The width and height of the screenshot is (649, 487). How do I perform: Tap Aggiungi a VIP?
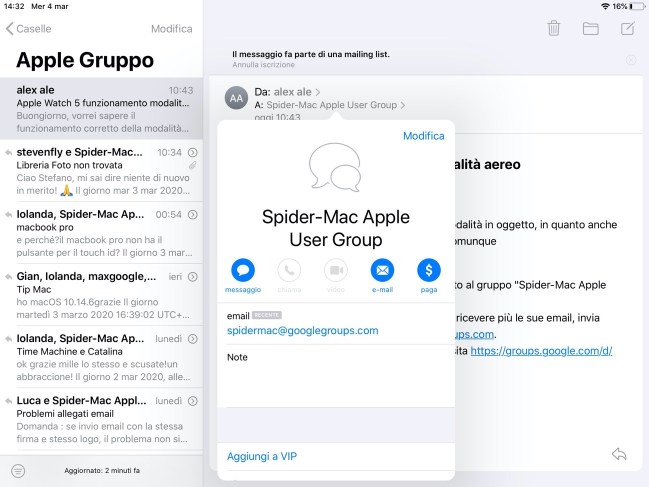point(262,456)
